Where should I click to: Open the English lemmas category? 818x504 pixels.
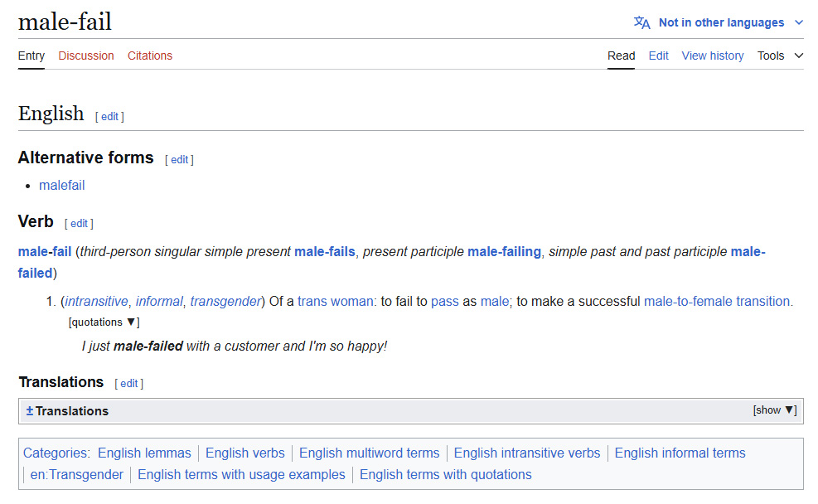tap(144, 453)
